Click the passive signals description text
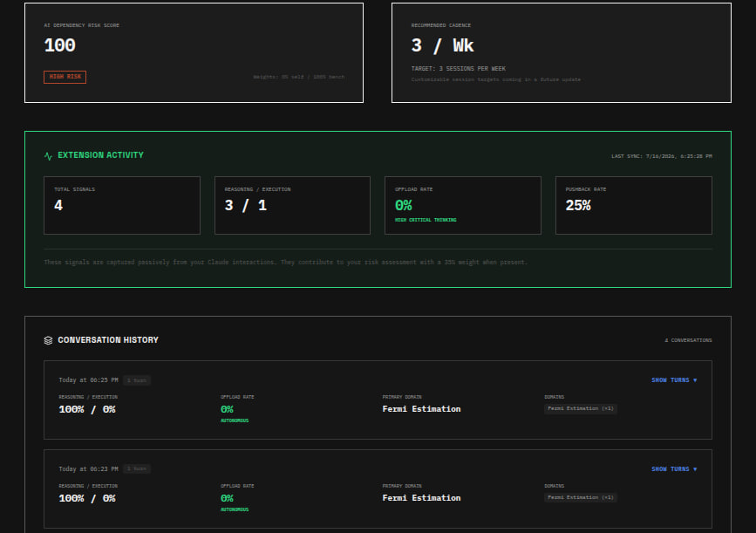This screenshot has height=533, width=756. pos(285,263)
